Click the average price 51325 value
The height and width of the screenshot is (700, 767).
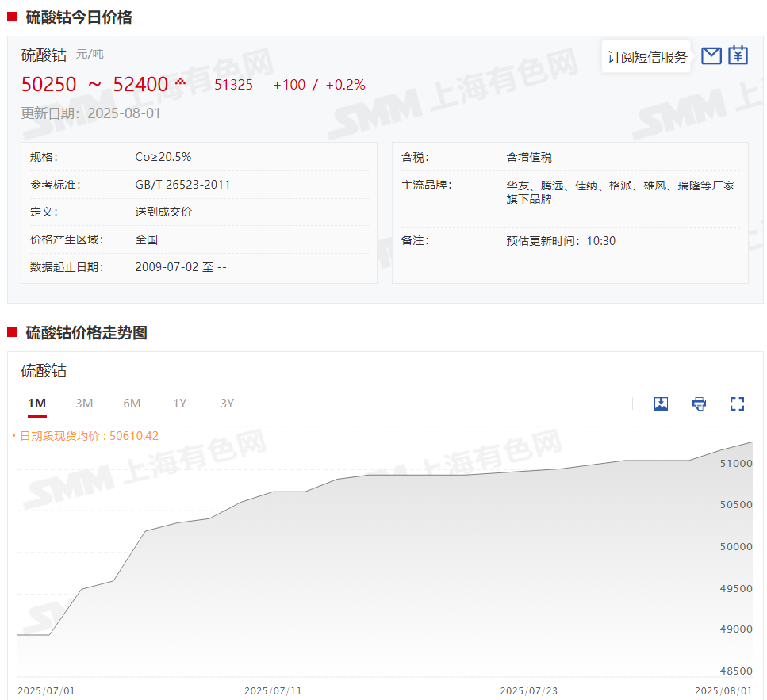point(233,85)
